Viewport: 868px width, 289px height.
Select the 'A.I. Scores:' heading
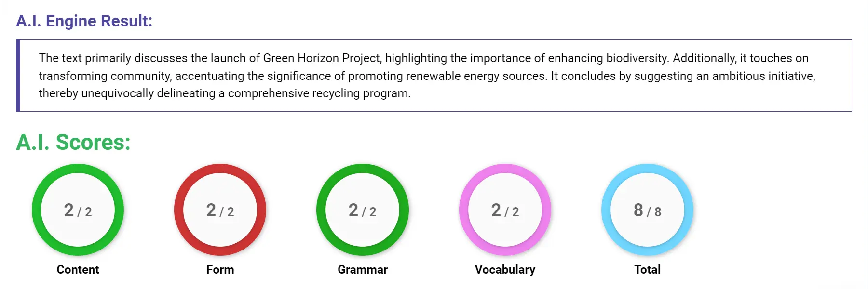tap(73, 143)
